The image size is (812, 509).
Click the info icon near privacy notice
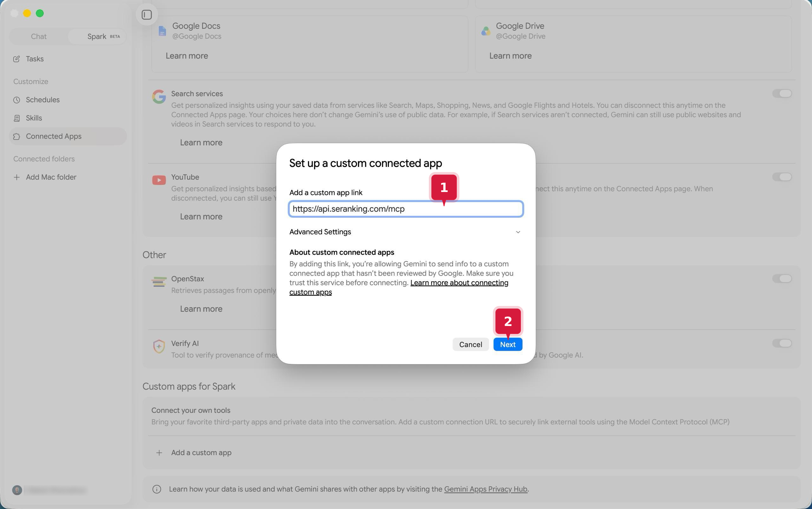tap(156, 489)
